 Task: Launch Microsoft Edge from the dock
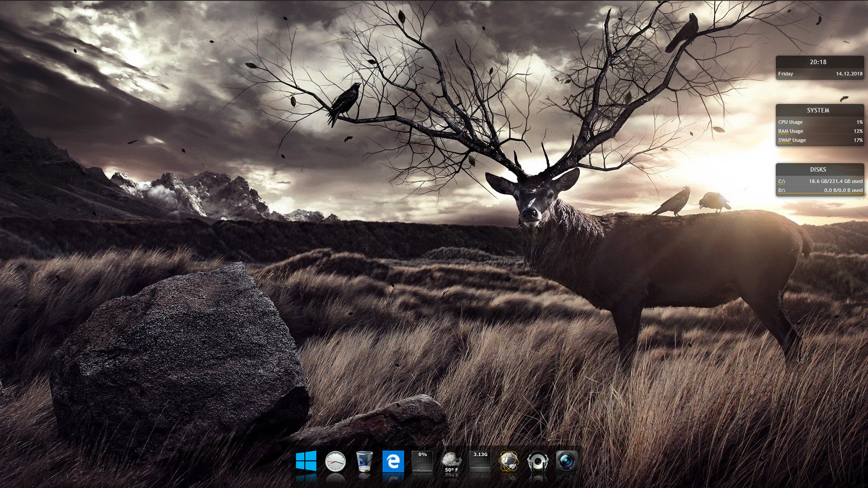click(x=393, y=461)
